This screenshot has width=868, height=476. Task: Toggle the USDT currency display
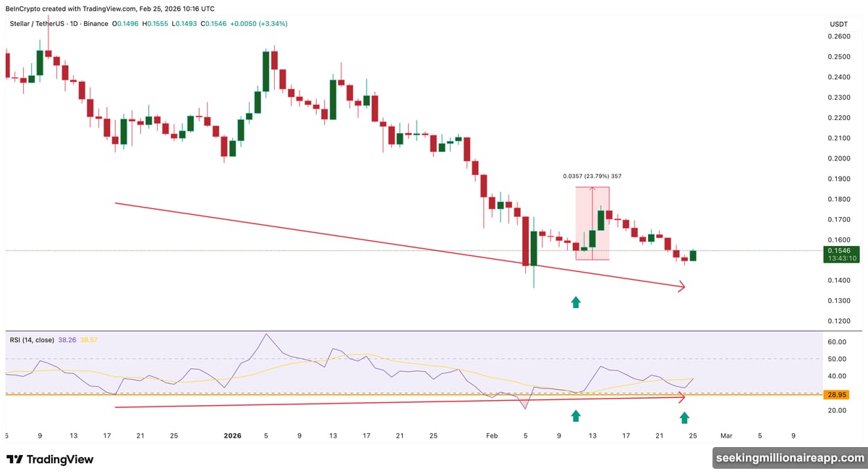click(838, 23)
